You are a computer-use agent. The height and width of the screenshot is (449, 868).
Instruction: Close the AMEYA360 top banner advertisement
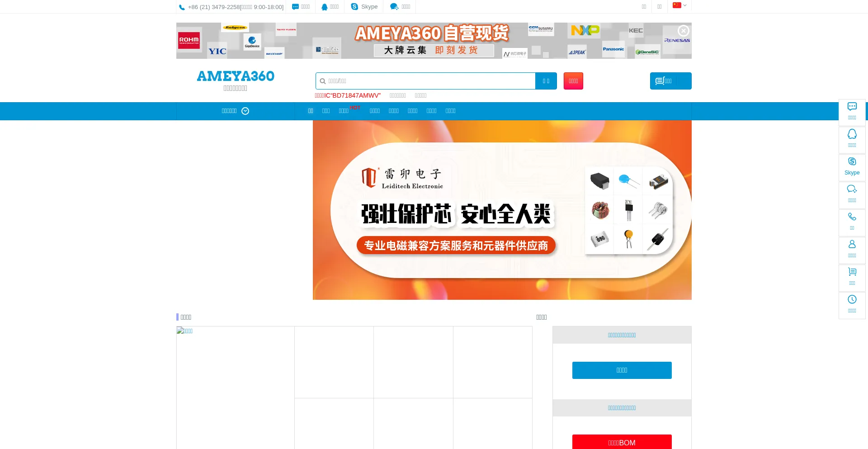(683, 31)
